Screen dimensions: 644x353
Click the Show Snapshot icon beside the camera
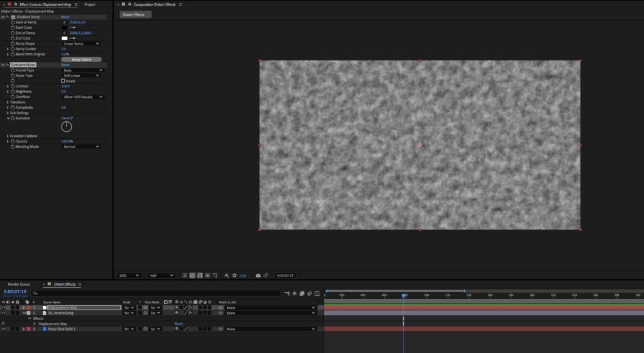click(x=266, y=276)
